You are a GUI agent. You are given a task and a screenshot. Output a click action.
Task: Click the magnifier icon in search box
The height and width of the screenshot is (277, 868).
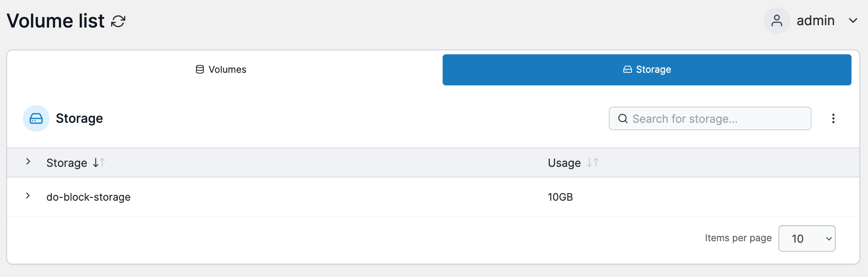point(623,118)
